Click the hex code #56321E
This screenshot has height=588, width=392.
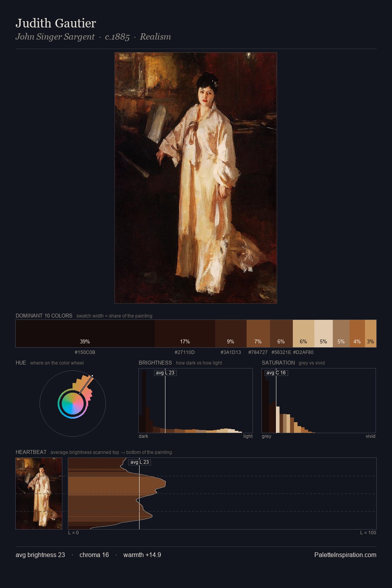pos(281,352)
